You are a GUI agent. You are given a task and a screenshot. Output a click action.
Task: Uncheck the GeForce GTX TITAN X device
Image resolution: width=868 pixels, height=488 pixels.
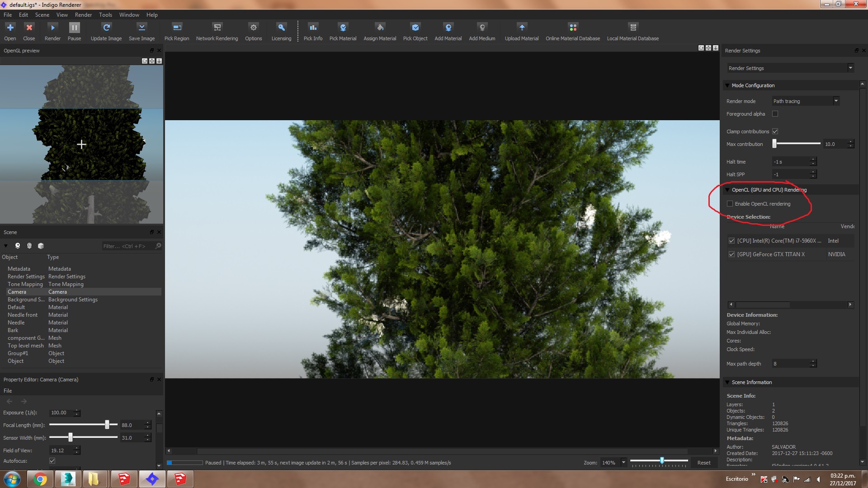(x=731, y=254)
